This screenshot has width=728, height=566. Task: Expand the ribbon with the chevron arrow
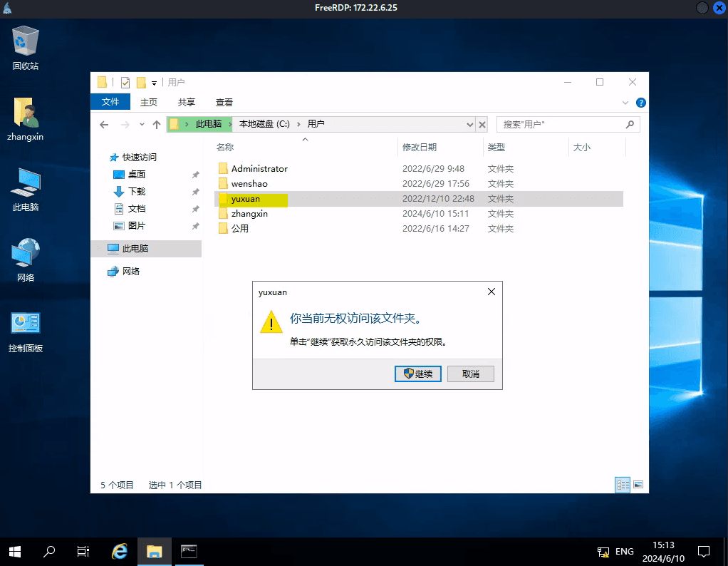pos(626,103)
